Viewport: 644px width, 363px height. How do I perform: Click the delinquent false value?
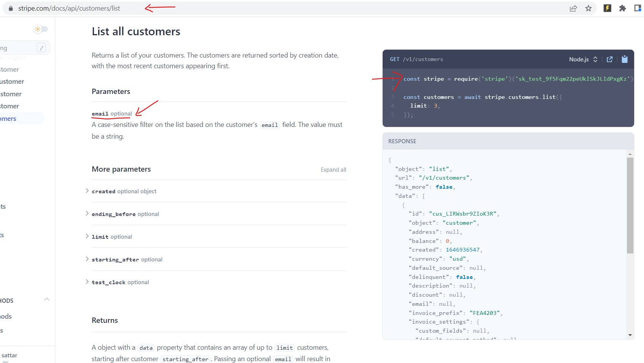coord(464,277)
